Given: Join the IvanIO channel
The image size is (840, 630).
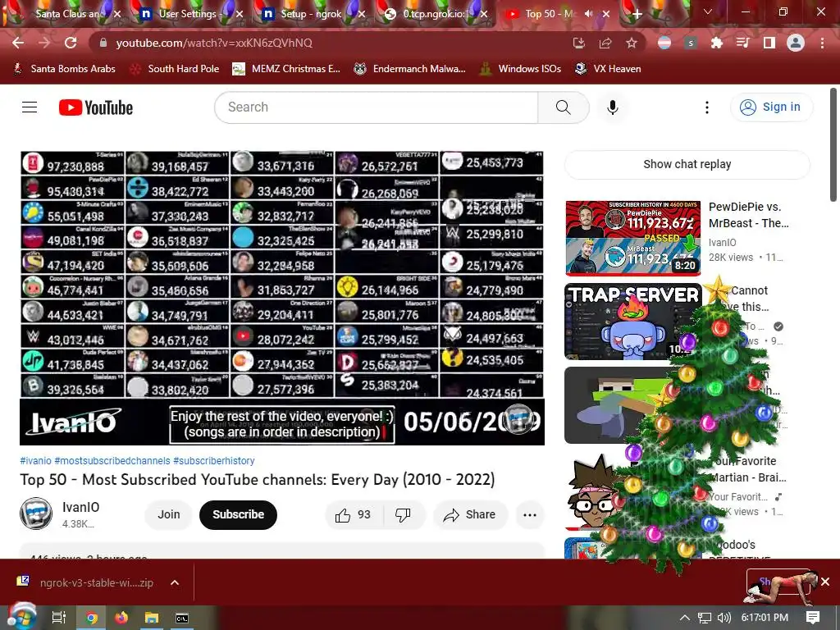Looking at the screenshot, I should pos(169,515).
